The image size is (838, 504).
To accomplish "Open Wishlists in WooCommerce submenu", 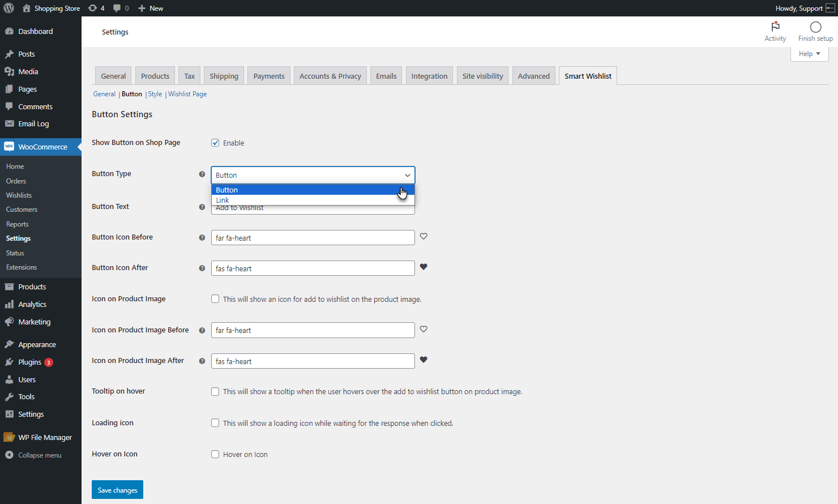I will click(x=19, y=195).
